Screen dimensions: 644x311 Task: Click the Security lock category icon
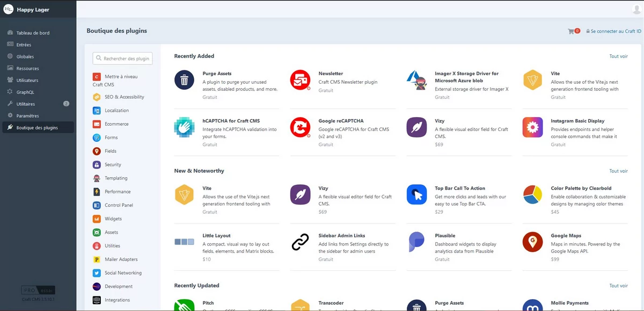[x=97, y=165]
